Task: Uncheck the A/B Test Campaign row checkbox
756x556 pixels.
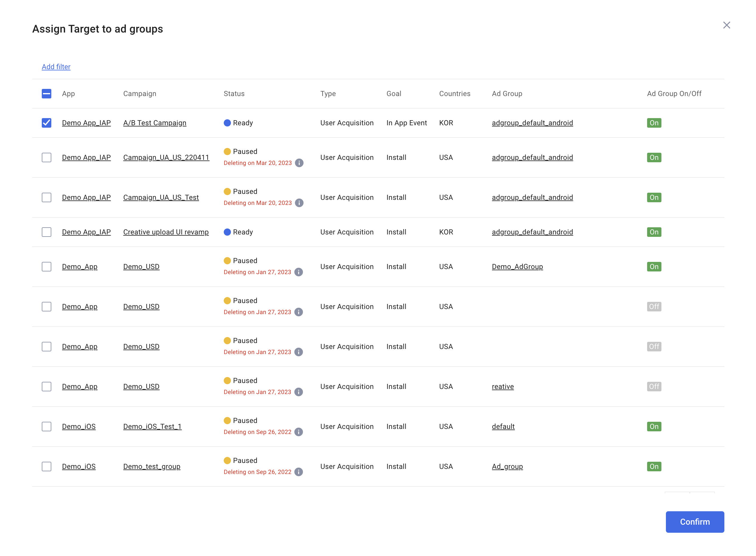Action: 47,123
